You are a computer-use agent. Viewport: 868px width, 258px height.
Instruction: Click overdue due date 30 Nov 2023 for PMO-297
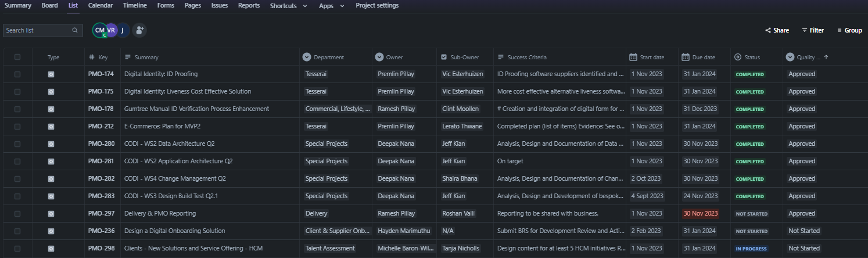click(x=700, y=214)
